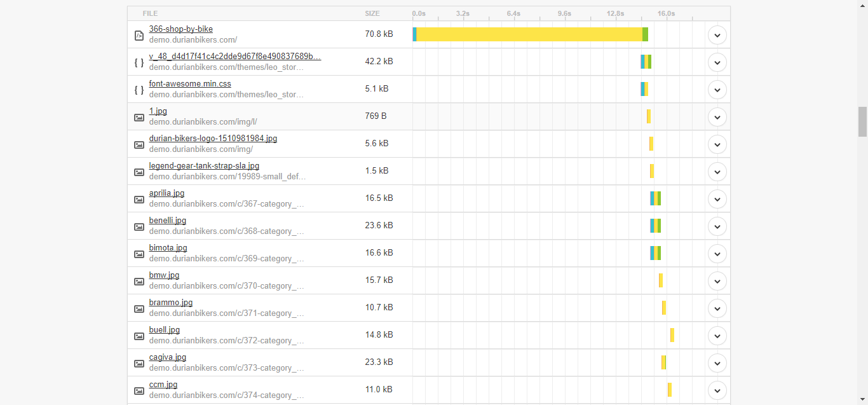Viewport: 868px width, 405px height.
Task: Open the 1.jpg file link
Action: point(158,111)
